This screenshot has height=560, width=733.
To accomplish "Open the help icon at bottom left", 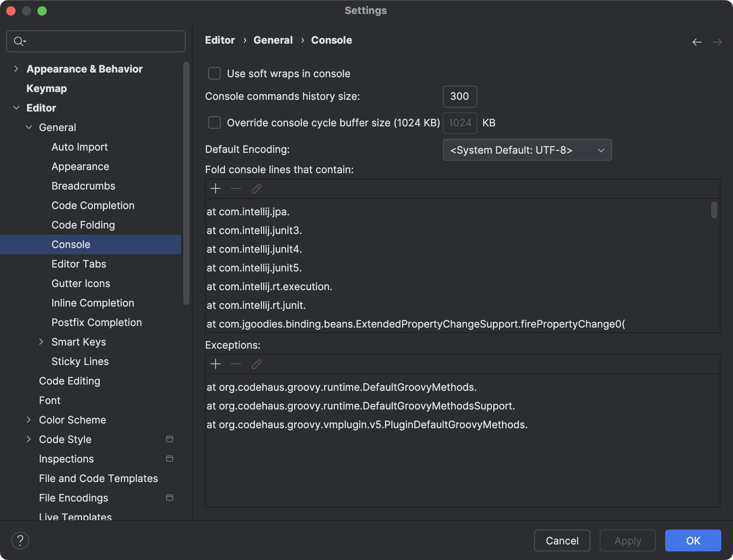I will point(21,541).
